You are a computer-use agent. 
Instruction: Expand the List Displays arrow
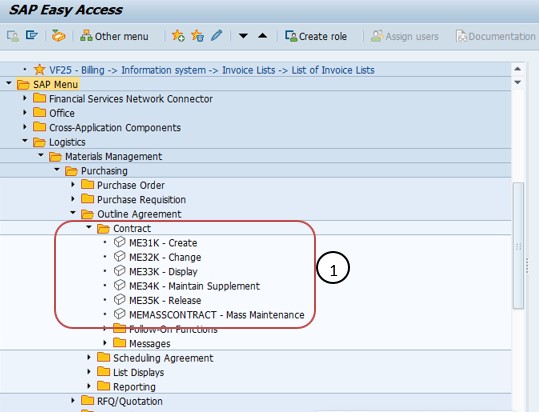[x=89, y=372]
